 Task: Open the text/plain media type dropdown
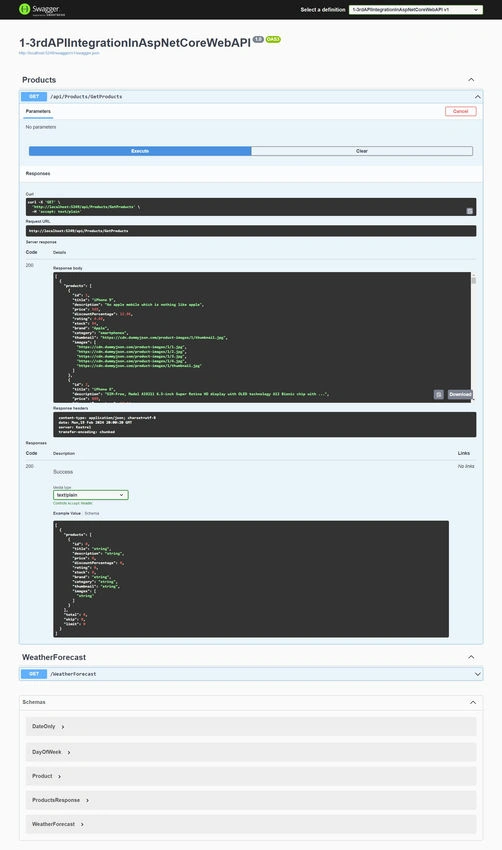coord(91,495)
